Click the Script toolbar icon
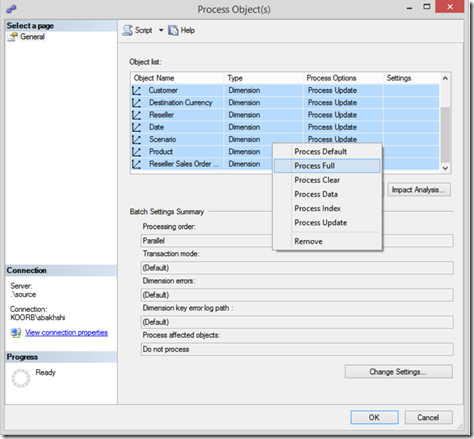This screenshot has width=474, height=439. (x=127, y=30)
